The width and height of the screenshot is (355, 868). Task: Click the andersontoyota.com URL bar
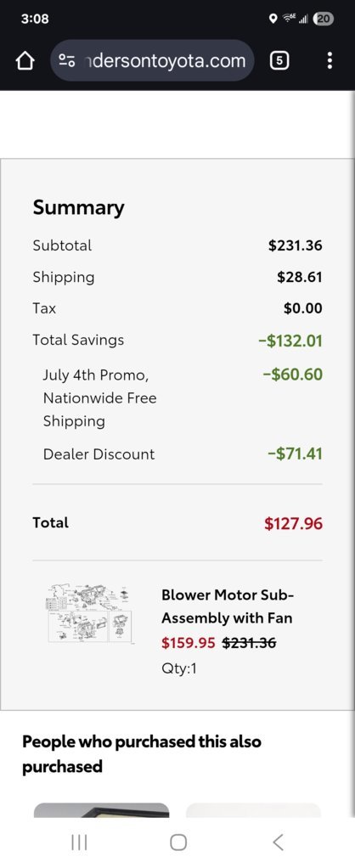(154, 61)
